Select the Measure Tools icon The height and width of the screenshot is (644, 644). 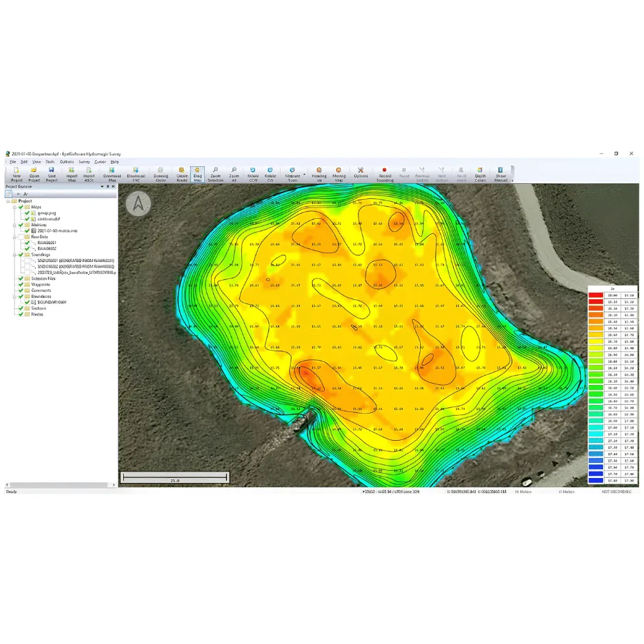point(293,175)
